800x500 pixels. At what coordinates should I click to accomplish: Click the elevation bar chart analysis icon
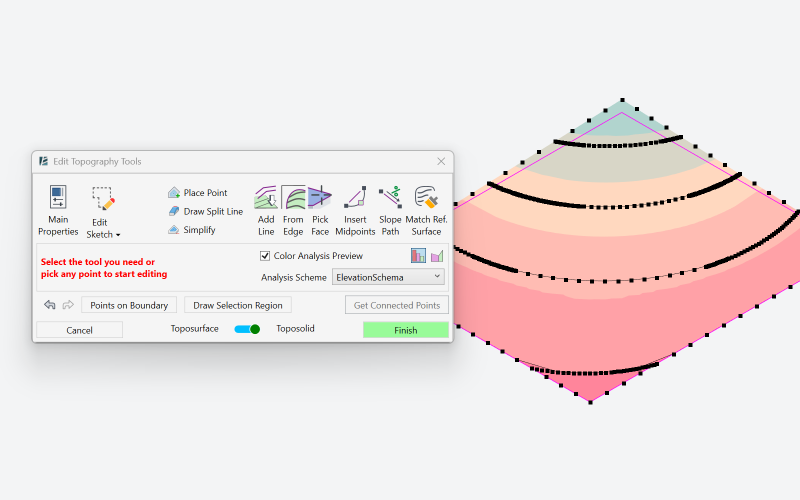click(x=418, y=256)
